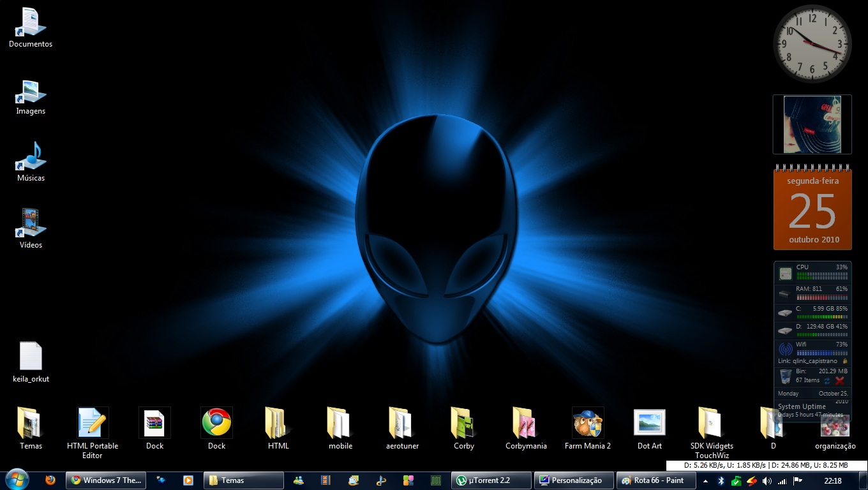Click the green checkmark tray icon
The height and width of the screenshot is (490, 868).
[x=736, y=480]
